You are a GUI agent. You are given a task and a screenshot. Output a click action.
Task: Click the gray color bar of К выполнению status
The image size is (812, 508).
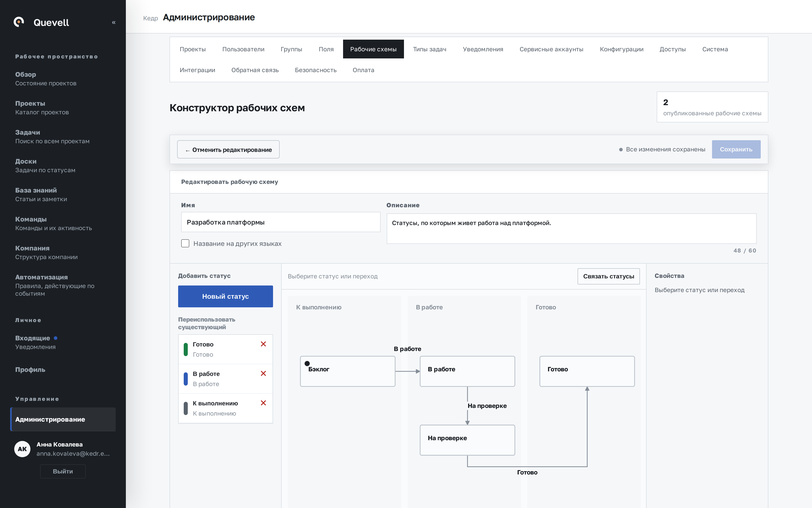(x=185, y=408)
